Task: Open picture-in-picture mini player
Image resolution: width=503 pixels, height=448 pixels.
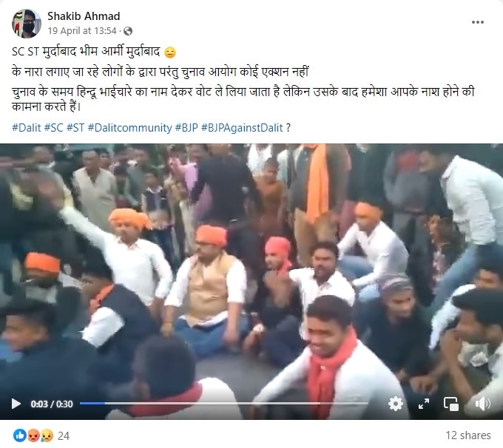Action: pyautogui.click(x=451, y=404)
